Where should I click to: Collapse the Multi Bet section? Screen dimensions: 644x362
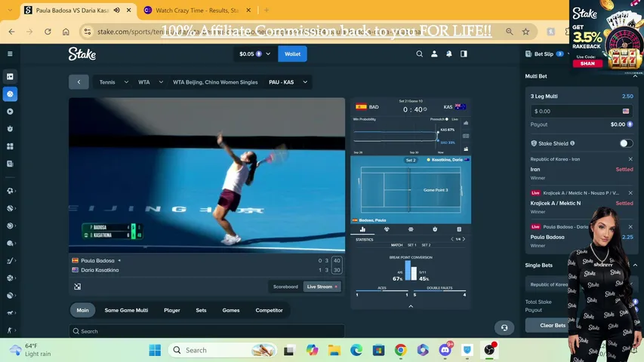[x=635, y=76]
